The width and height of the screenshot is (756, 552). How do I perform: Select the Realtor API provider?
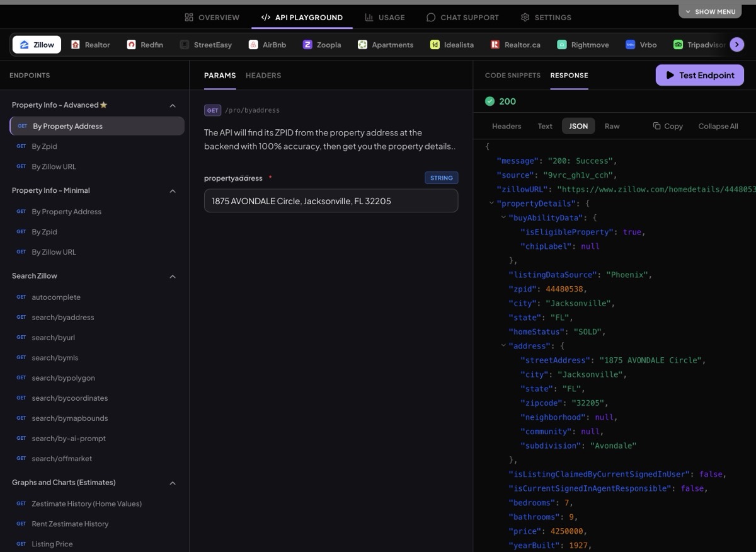pos(91,45)
